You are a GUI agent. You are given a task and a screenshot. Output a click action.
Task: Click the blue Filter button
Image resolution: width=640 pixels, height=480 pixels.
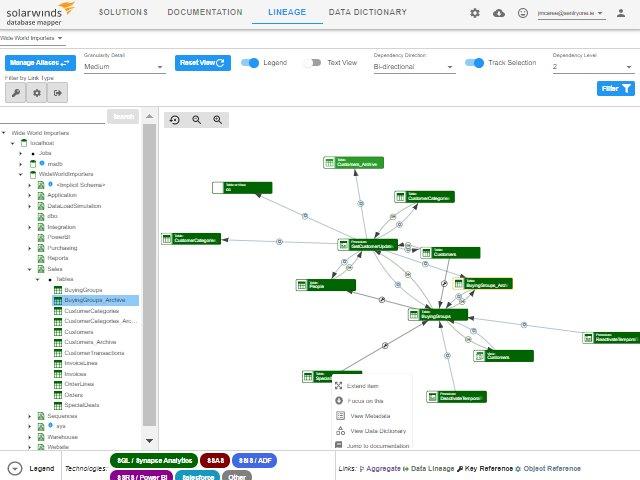tap(616, 88)
